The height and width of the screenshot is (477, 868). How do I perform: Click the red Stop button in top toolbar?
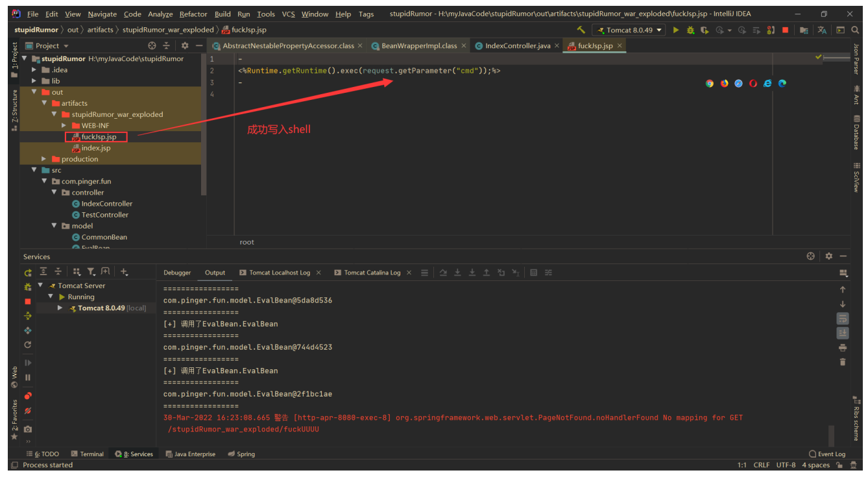point(785,30)
